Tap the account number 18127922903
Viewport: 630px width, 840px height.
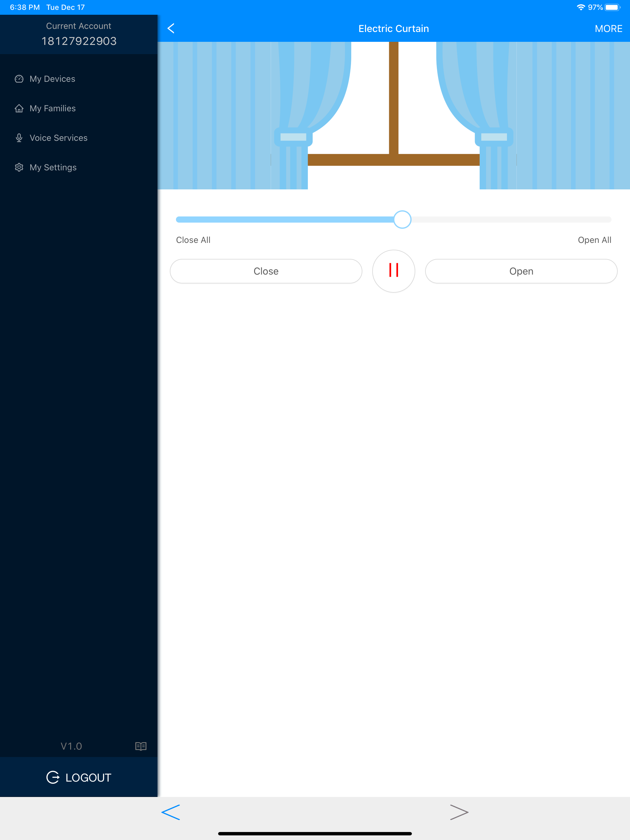pos(79,41)
